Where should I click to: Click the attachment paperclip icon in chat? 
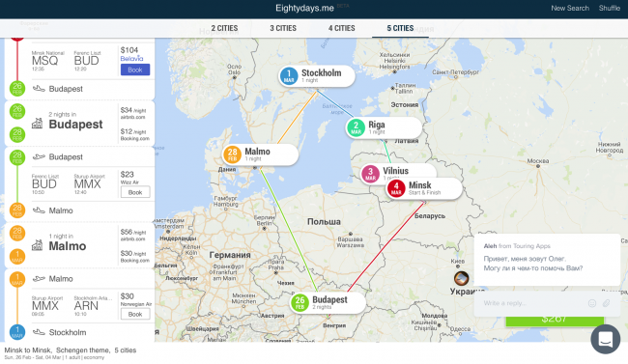607,303
